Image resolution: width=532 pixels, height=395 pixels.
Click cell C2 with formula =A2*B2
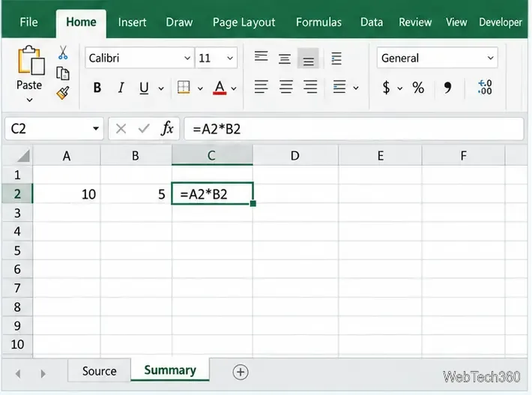(212, 194)
